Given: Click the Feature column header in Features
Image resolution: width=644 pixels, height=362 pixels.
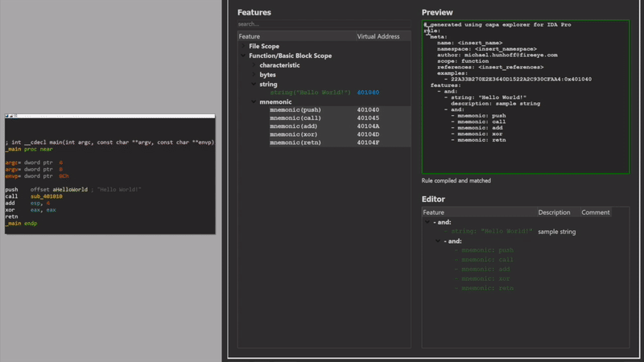Looking at the screenshot, I should pyautogui.click(x=296, y=36).
